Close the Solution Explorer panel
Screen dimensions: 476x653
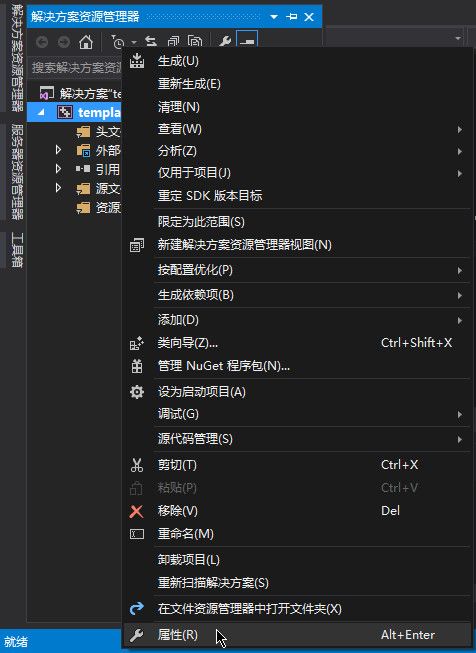tap(309, 17)
